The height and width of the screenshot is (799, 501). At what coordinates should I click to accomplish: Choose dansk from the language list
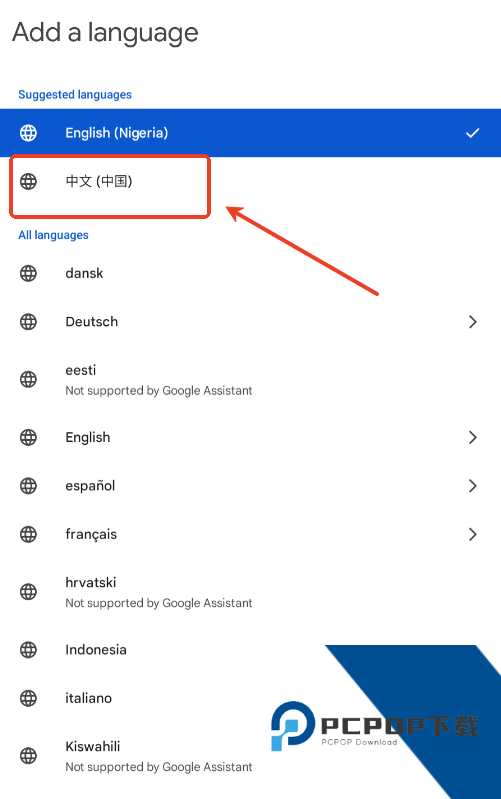pyautogui.click(x=250, y=274)
